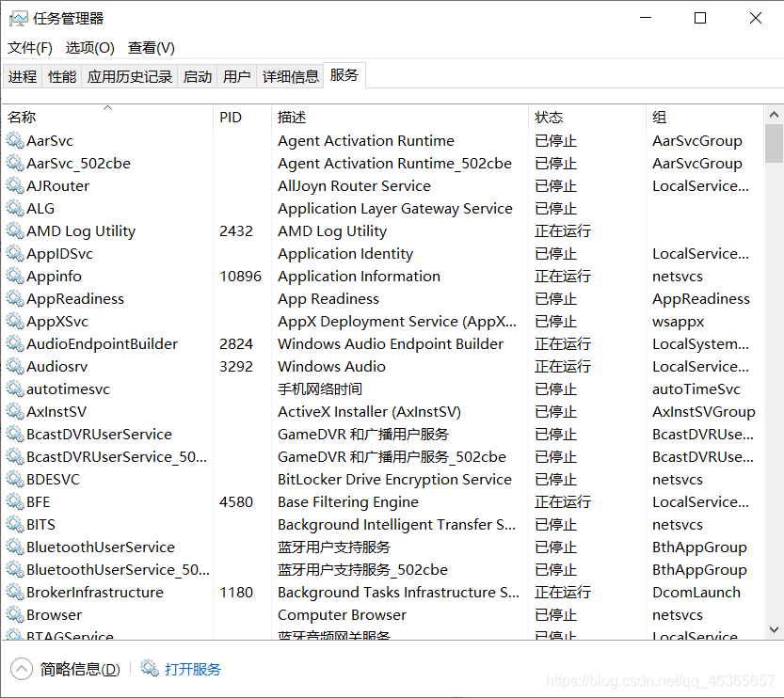Select PID 2432 cell

click(236, 230)
